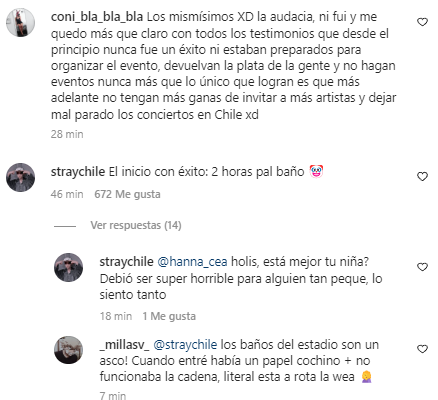Image resolution: width=438 pixels, height=400 pixels.
Task: Click the '18 min' timestamp on the reply
Action: coord(116,316)
